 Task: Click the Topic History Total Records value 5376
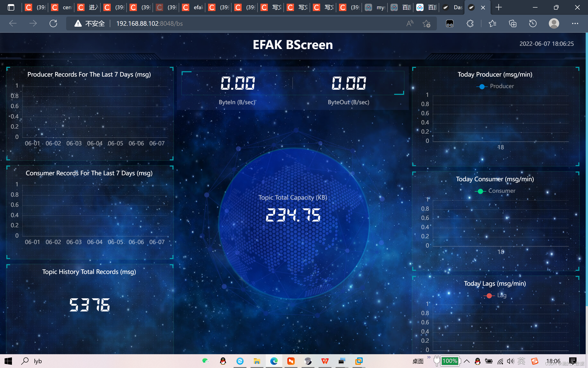pos(89,305)
